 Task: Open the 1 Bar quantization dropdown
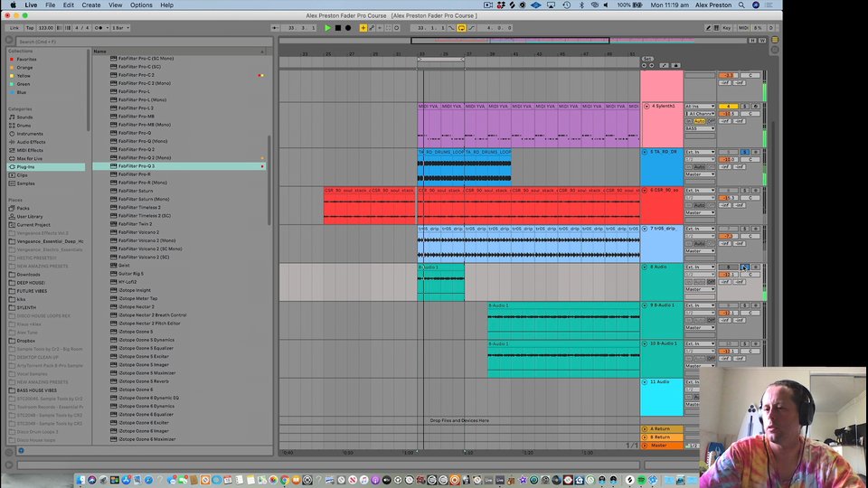(120, 28)
